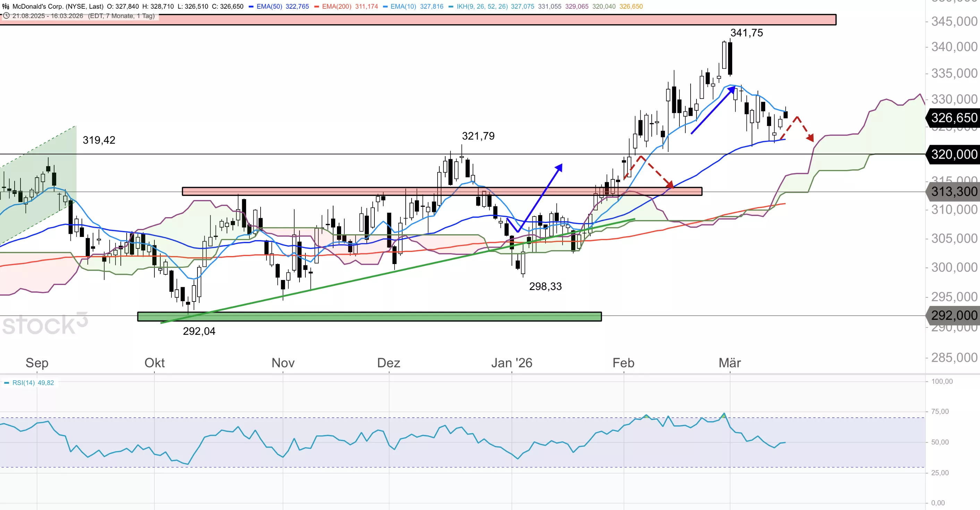This screenshot has height=510, width=980.
Task: Click the candlestick chart type icon
Action: tap(6, 7)
